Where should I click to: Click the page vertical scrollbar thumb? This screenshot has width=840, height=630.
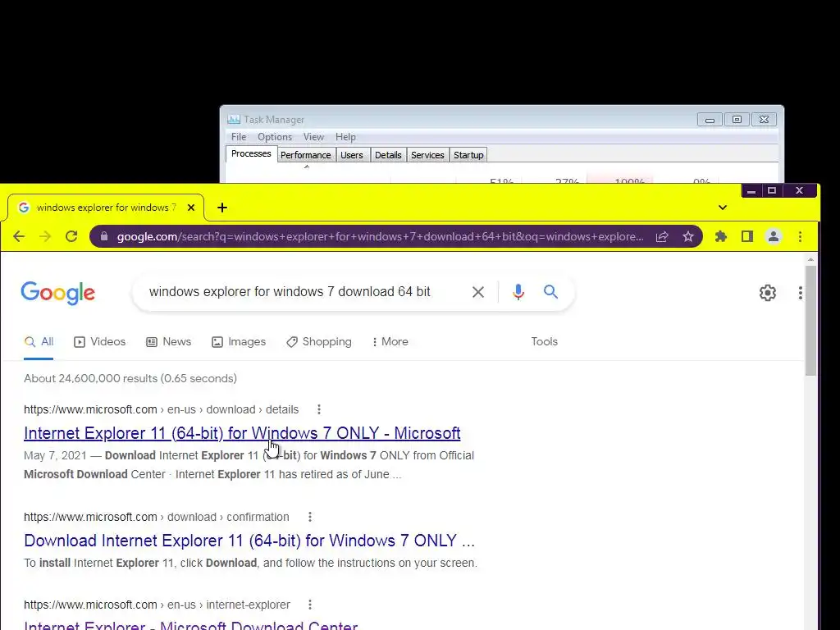coord(810,321)
